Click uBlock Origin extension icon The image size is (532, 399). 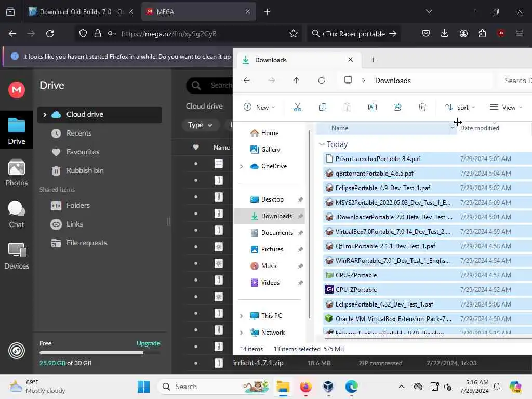coord(501,33)
